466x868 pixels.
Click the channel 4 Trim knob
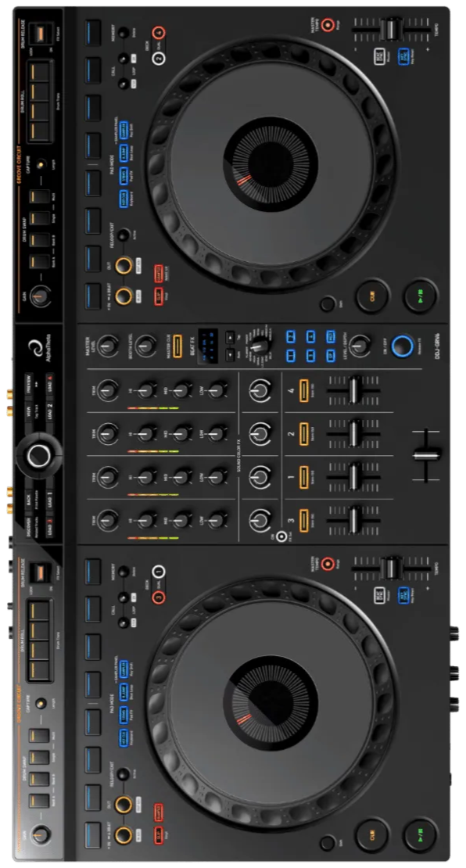coord(107,390)
